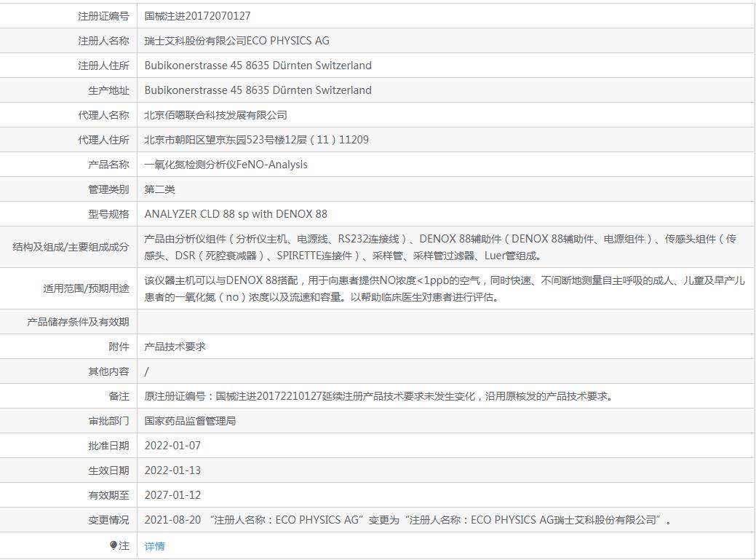This screenshot has height=560, width=756.
Task: Select attachment value 产品技术要求
Action: tap(175, 347)
